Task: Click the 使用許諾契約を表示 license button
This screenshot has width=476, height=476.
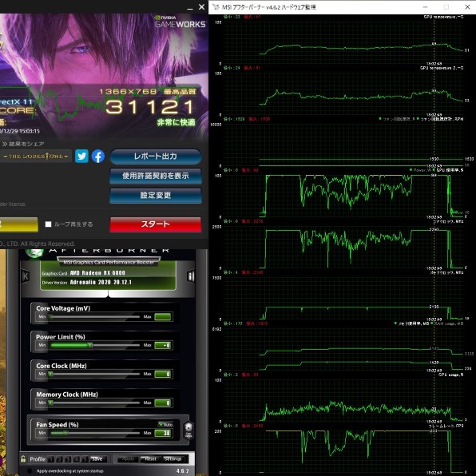Action: click(156, 176)
